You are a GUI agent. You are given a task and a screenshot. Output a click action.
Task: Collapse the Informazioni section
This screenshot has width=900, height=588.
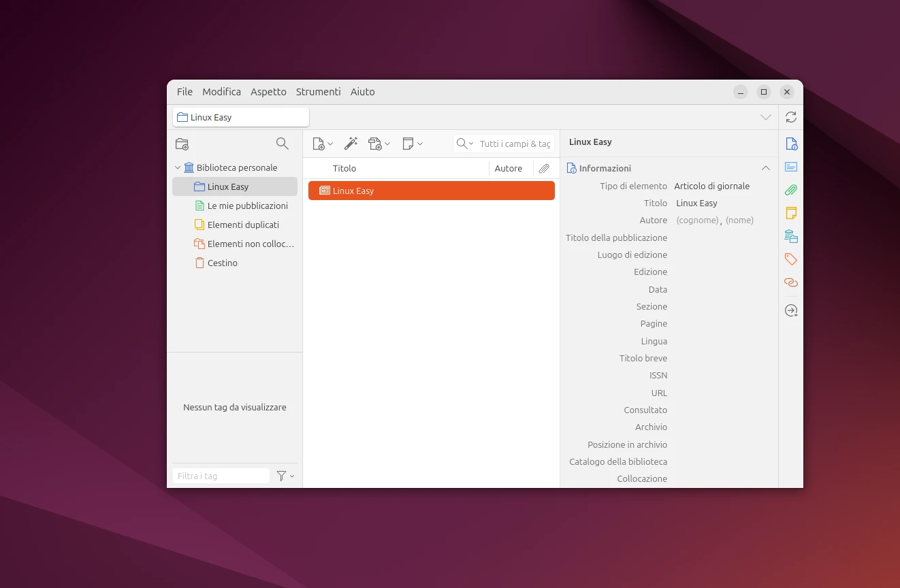[x=765, y=167]
